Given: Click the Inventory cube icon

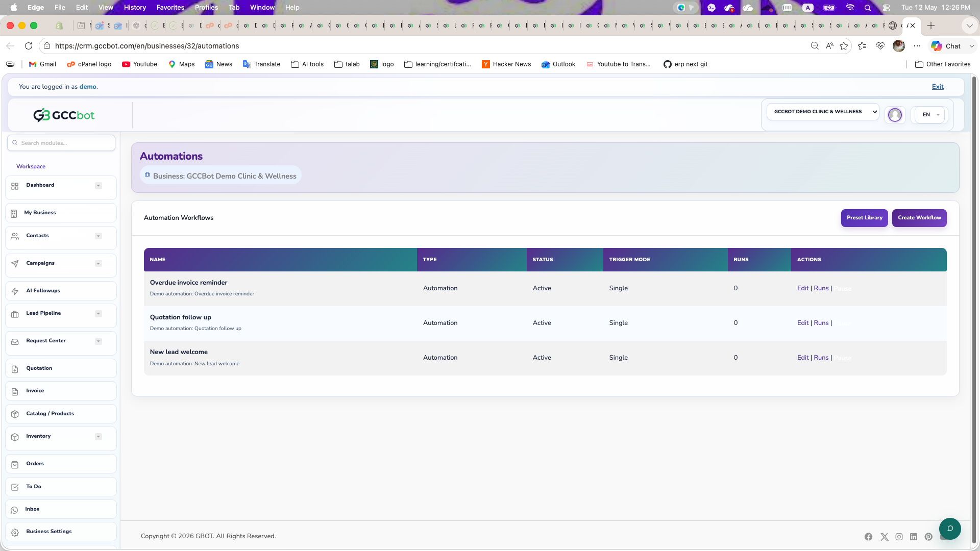Looking at the screenshot, I should pos(15,437).
